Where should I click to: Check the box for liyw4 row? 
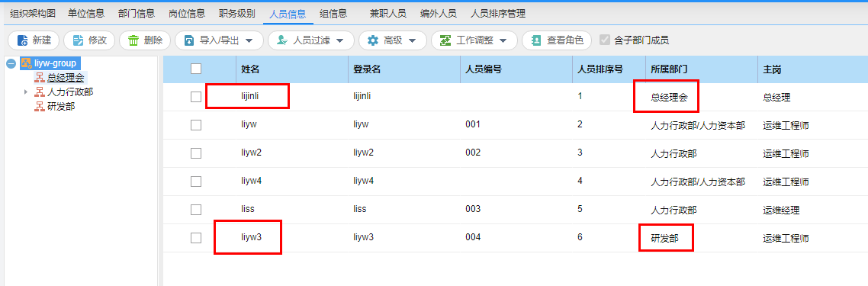pos(195,182)
